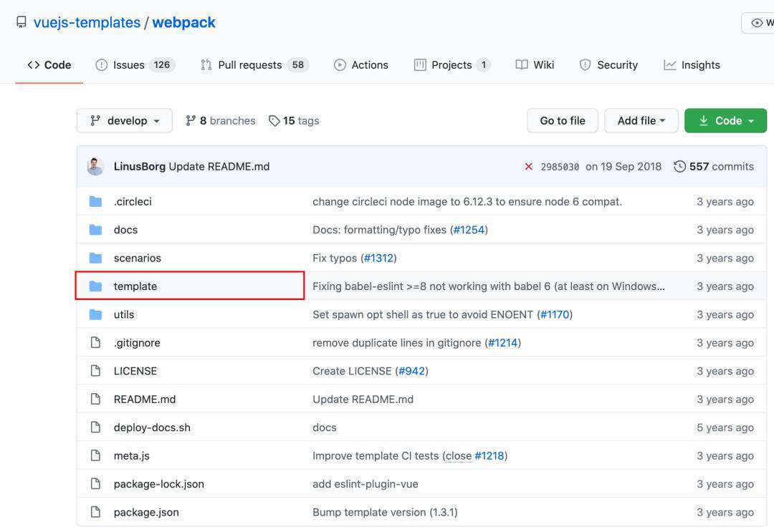Viewport: 774px width, 532px height.
Task: Click the Actions play icon
Action: pos(340,65)
